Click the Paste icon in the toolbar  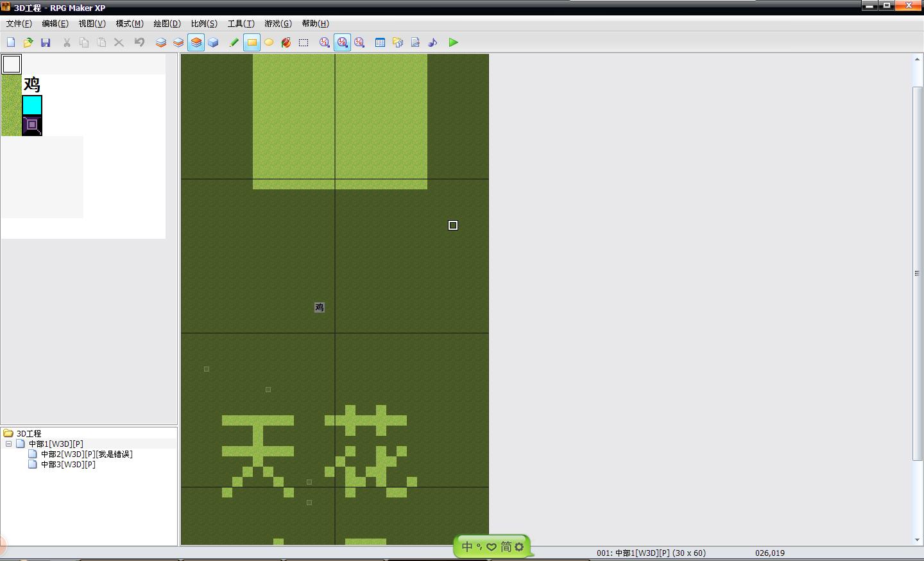pyautogui.click(x=101, y=42)
